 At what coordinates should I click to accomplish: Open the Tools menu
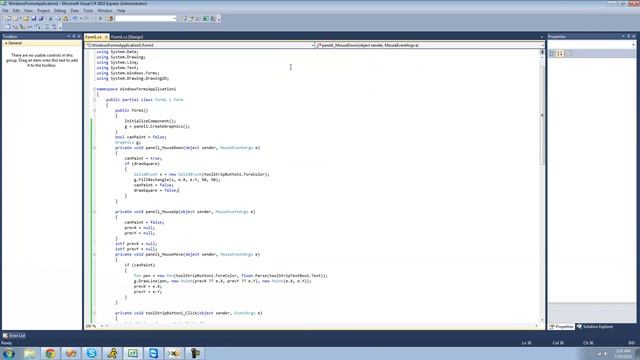(88, 11)
